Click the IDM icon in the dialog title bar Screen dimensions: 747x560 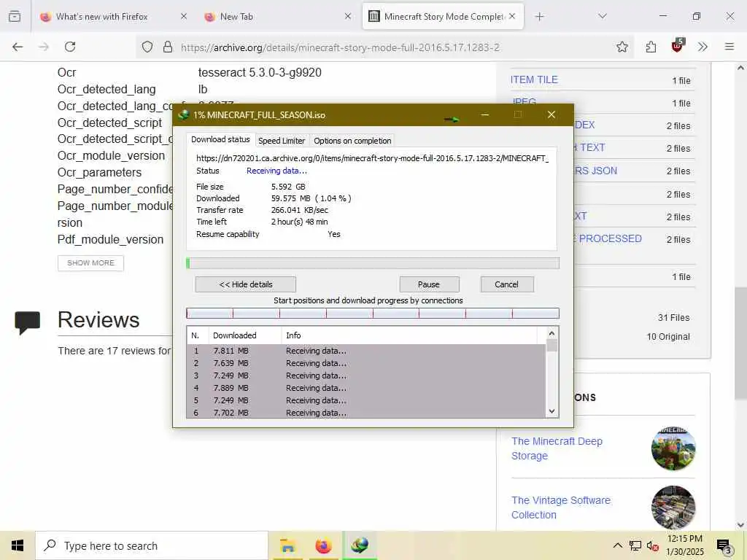(183, 114)
